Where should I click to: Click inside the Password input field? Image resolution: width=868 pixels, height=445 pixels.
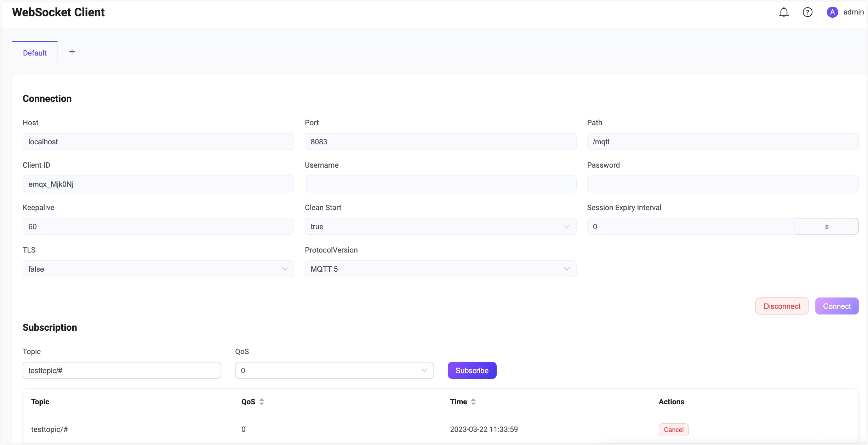click(x=722, y=184)
